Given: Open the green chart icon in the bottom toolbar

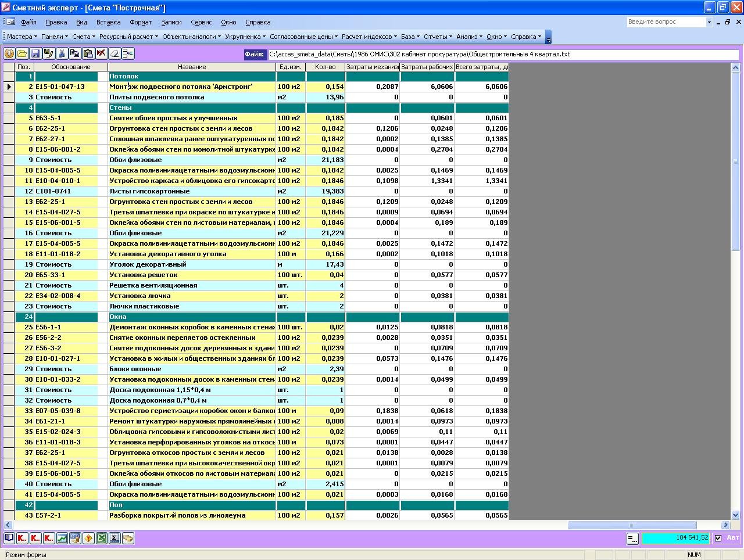Looking at the screenshot, I should tap(62, 538).
